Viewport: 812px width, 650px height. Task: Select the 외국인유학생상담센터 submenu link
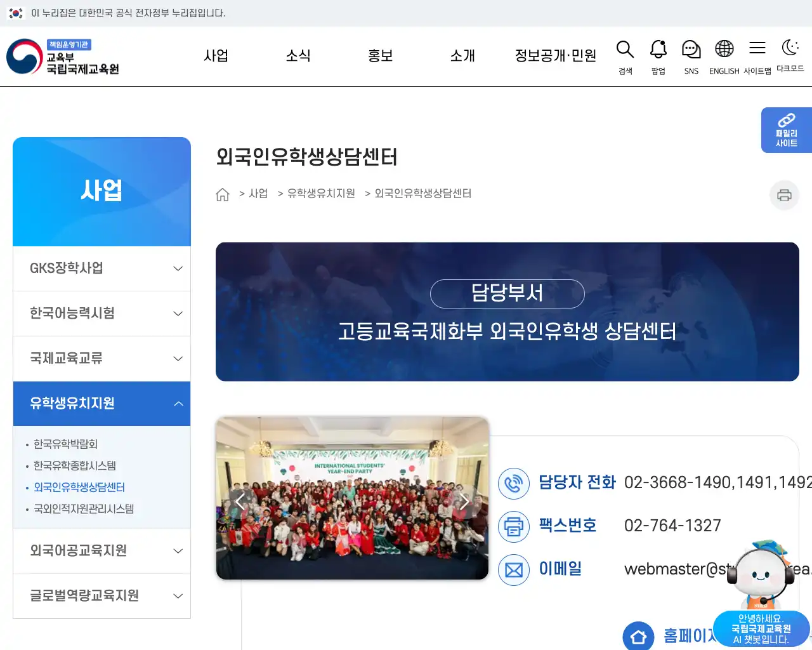79,487
